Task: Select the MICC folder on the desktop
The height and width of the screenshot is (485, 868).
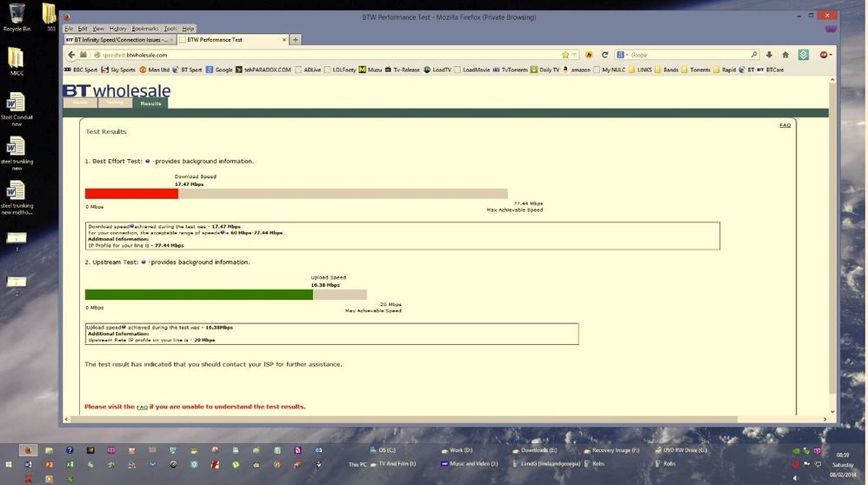Action: click(16, 62)
